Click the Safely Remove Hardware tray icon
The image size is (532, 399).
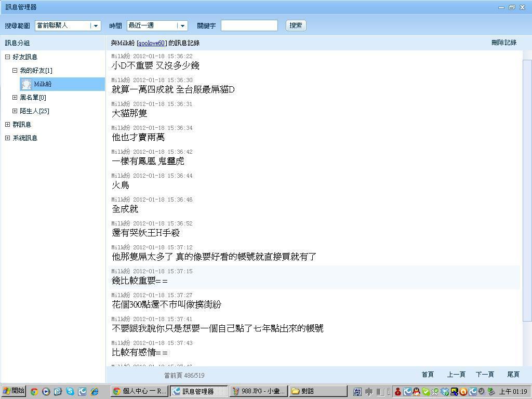tap(490, 392)
